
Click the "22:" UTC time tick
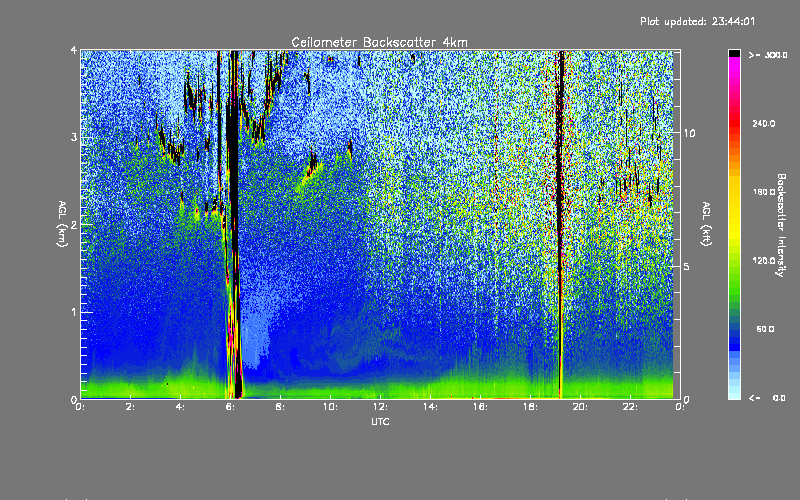[630, 407]
